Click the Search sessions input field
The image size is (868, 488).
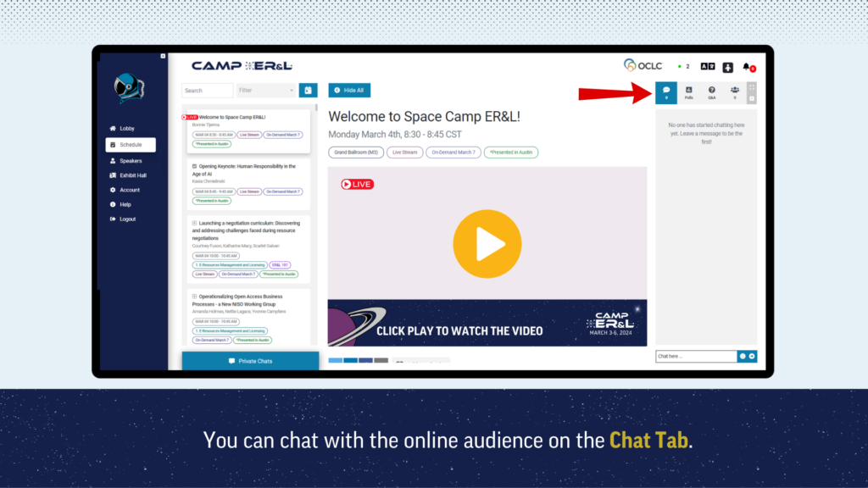click(x=207, y=90)
